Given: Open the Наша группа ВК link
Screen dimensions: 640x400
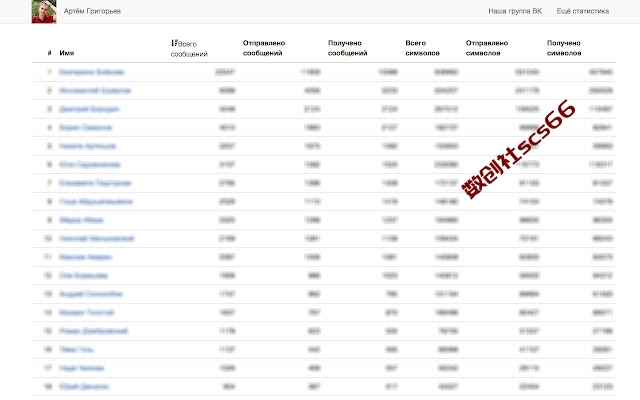Looking at the screenshot, I should (515, 11).
